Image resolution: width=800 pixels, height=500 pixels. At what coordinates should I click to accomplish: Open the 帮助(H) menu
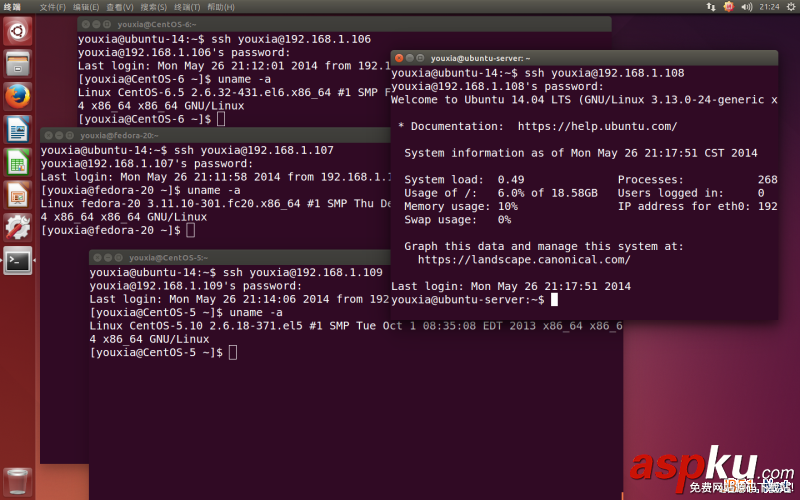(x=221, y=7)
